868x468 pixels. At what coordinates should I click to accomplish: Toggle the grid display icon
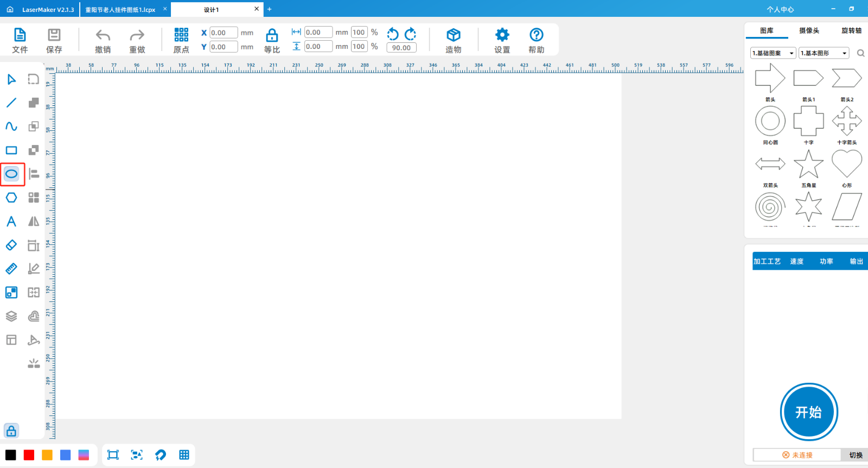(x=184, y=455)
